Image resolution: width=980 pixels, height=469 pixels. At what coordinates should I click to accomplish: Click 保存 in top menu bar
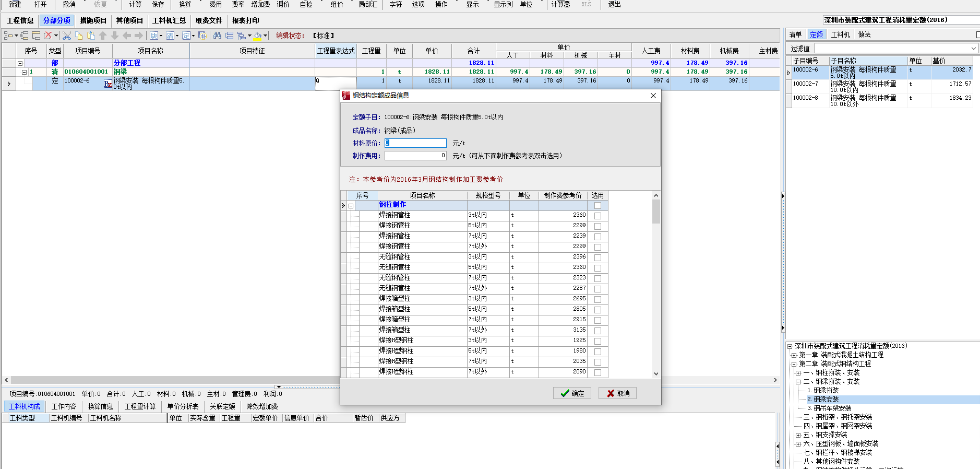pyautogui.click(x=158, y=4)
